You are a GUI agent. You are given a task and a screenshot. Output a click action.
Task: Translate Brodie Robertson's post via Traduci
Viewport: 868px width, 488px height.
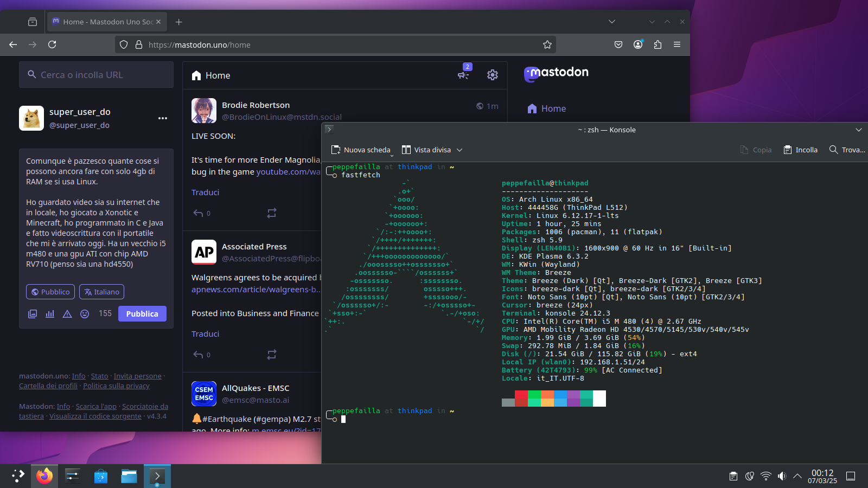point(205,192)
